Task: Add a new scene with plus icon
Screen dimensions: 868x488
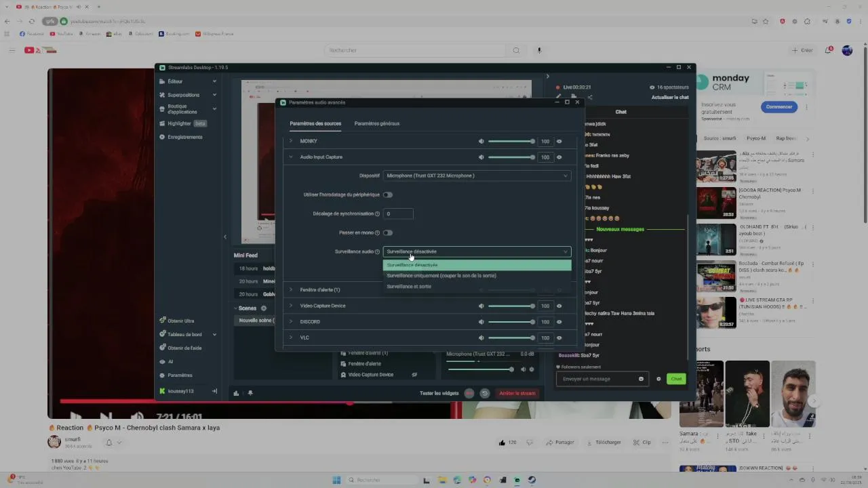Action: click(264, 308)
